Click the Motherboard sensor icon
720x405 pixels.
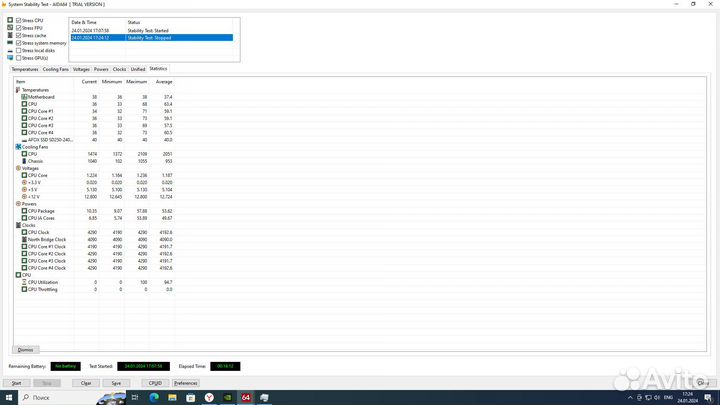[24, 97]
